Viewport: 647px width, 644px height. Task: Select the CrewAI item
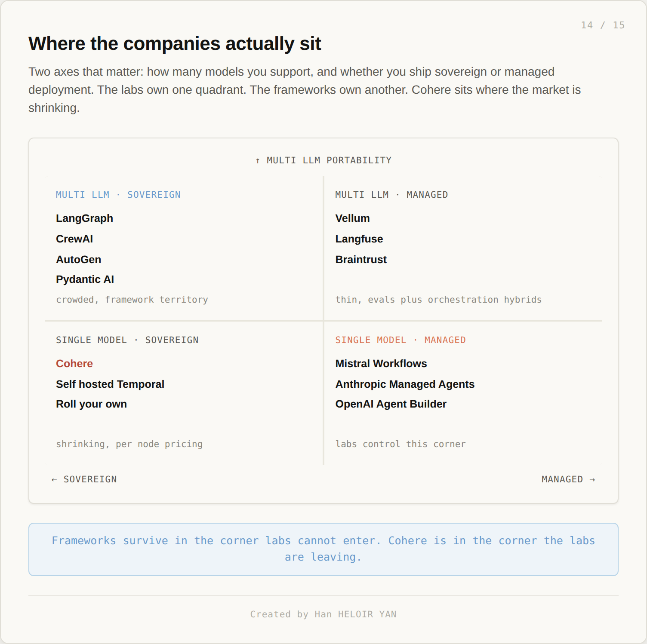74,239
